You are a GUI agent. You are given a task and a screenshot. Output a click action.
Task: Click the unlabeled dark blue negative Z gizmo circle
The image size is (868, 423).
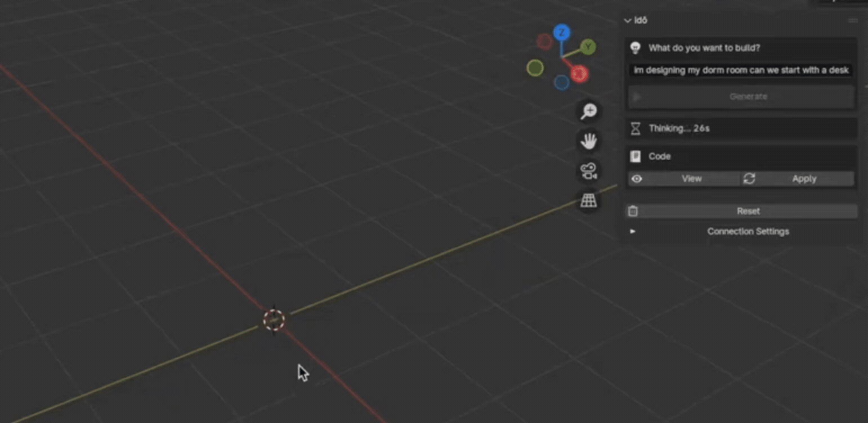click(x=562, y=83)
